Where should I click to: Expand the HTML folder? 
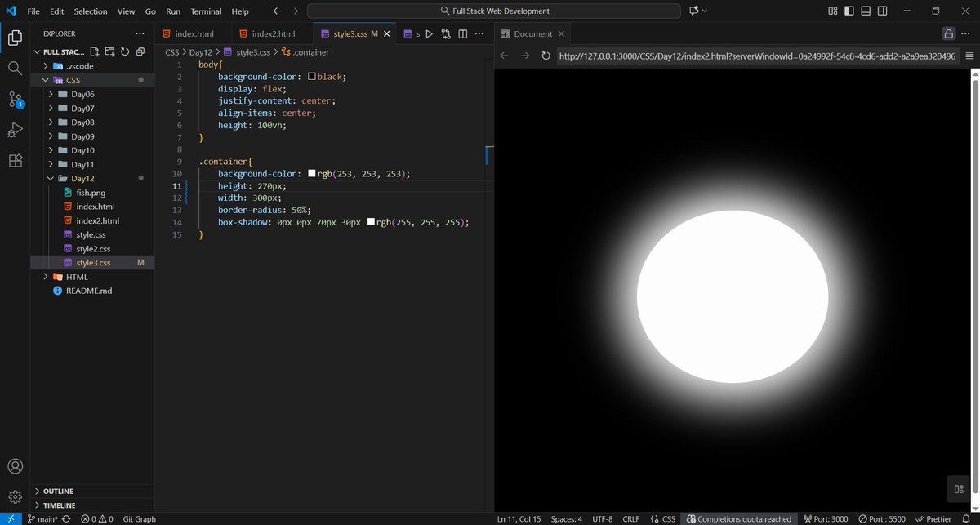pyautogui.click(x=46, y=277)
